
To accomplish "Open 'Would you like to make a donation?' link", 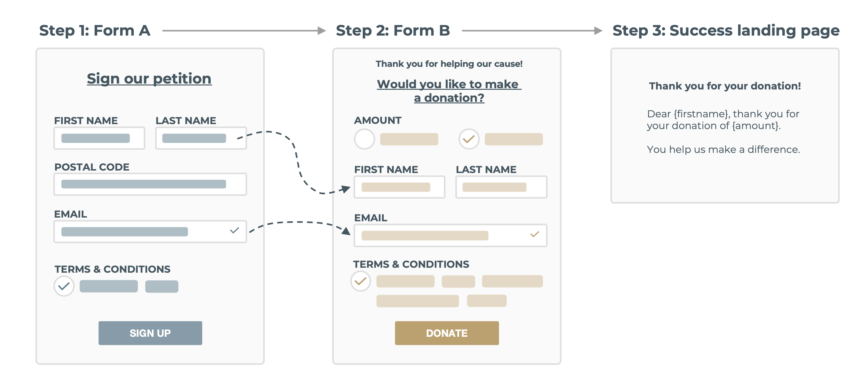I will pos(449,91).
